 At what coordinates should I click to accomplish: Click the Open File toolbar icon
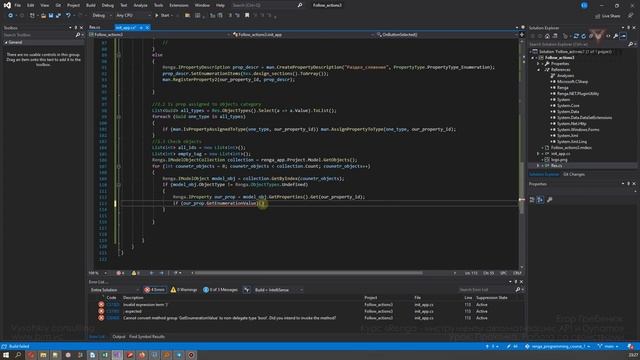click(x=43, y=16)
